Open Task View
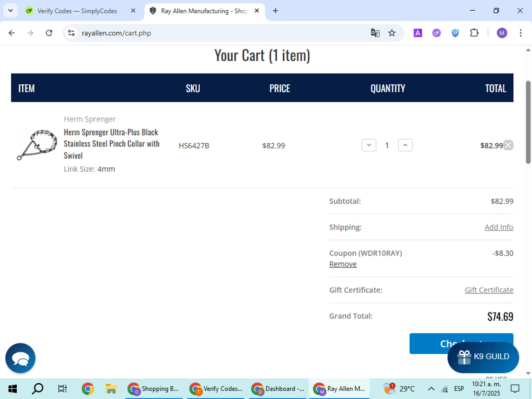 point(62,389)
